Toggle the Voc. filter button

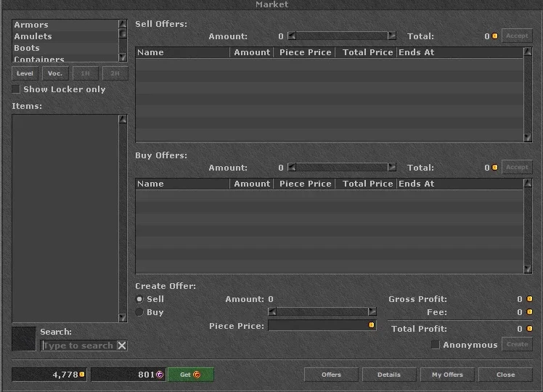[55, 73]
